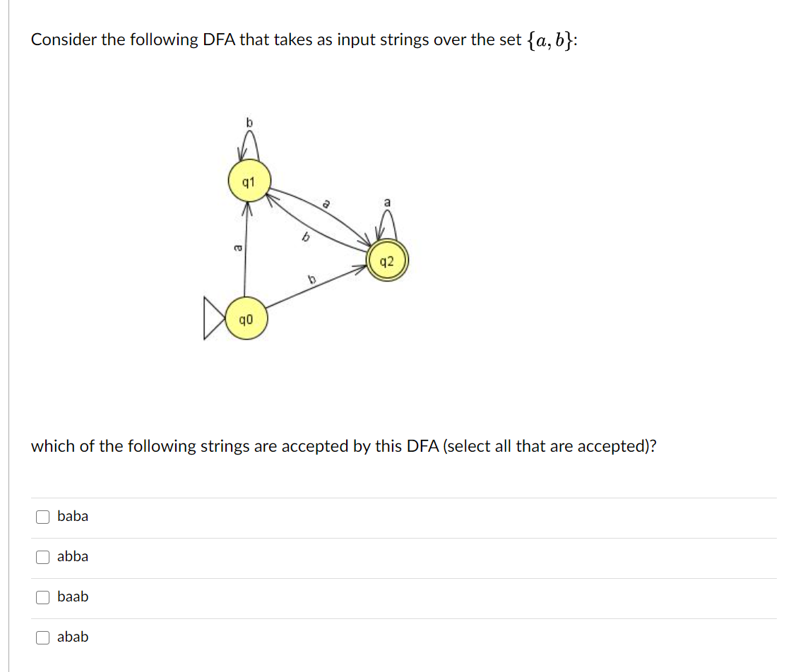Screen dimensions: 791x672
Task: Select the q1 state circle
Action: (248, 181)
